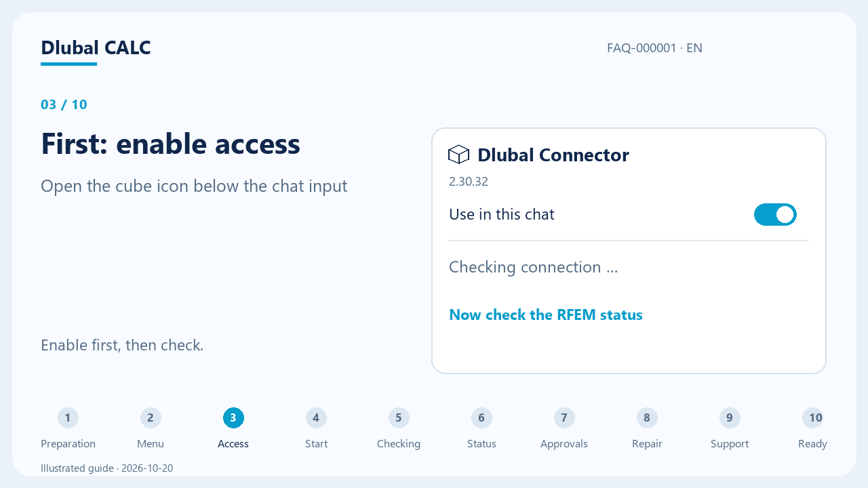This screenshot has width=868, height=488.
Task: Open step 6 Status
Action: pos(481,430)
